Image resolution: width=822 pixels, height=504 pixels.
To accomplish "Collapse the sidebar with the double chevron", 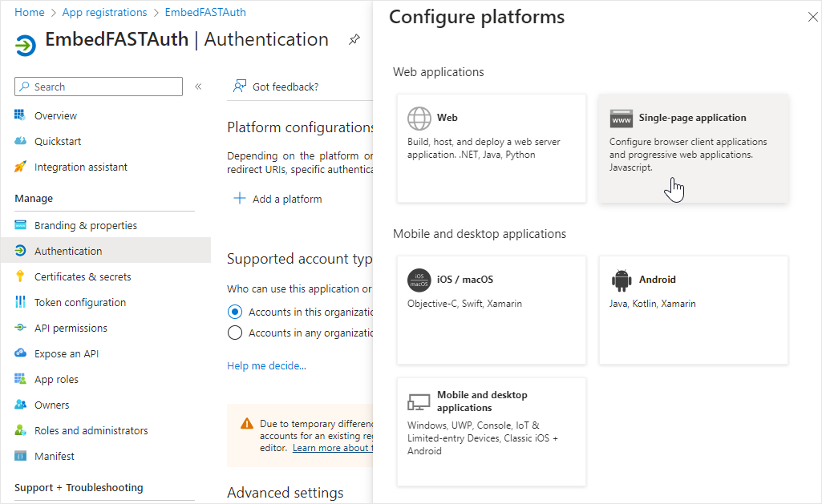I will (198, 87).
